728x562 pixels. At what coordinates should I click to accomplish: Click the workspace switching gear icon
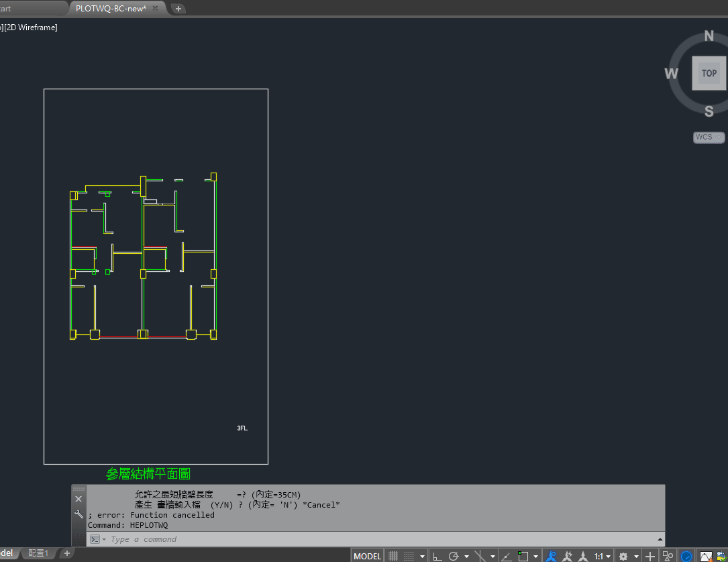pyautogui.click(x=623, y=556)
